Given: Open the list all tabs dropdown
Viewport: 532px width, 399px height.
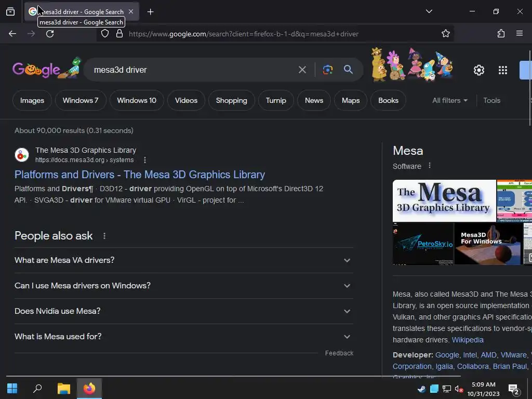Looking at the screenshot, I should [x=429, y=11].
